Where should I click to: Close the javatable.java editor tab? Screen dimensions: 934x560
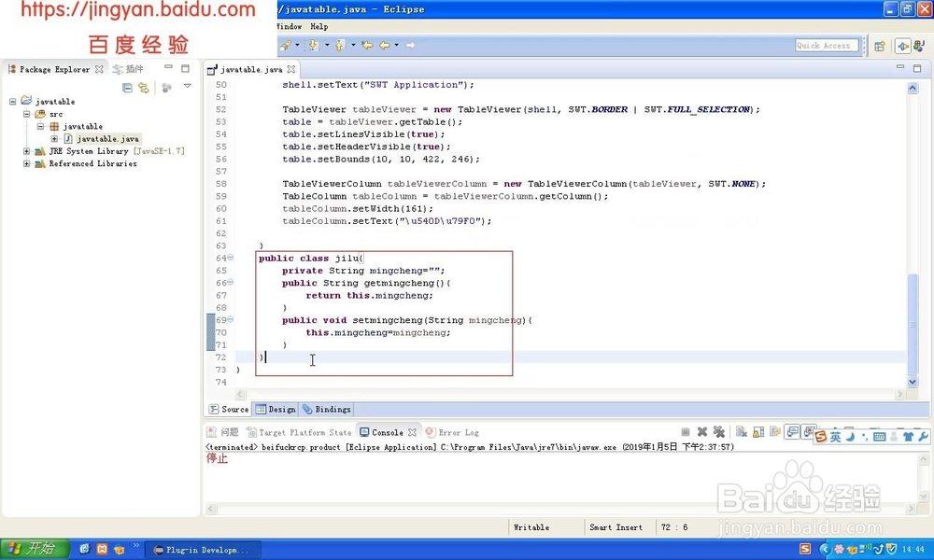point(291,70)
